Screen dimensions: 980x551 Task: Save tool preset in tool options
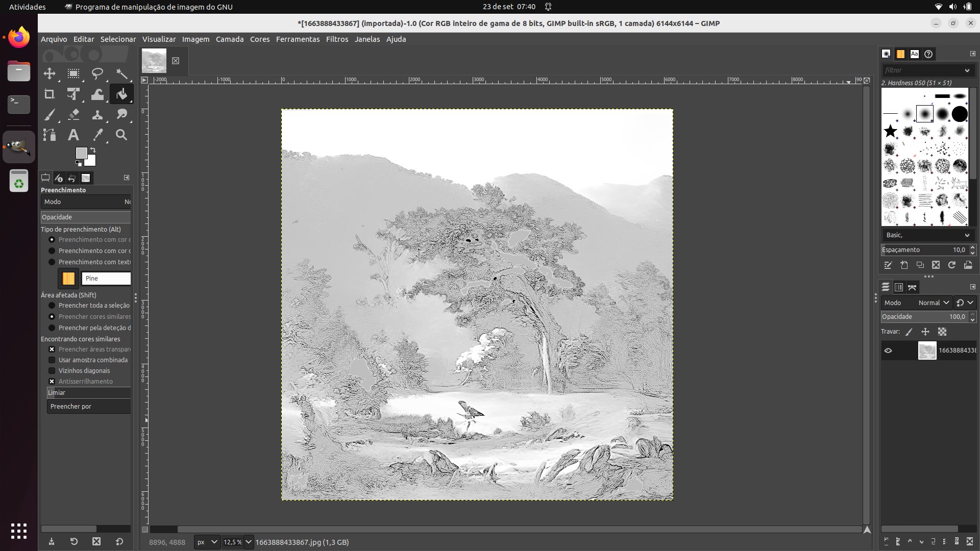pos(52,541)
